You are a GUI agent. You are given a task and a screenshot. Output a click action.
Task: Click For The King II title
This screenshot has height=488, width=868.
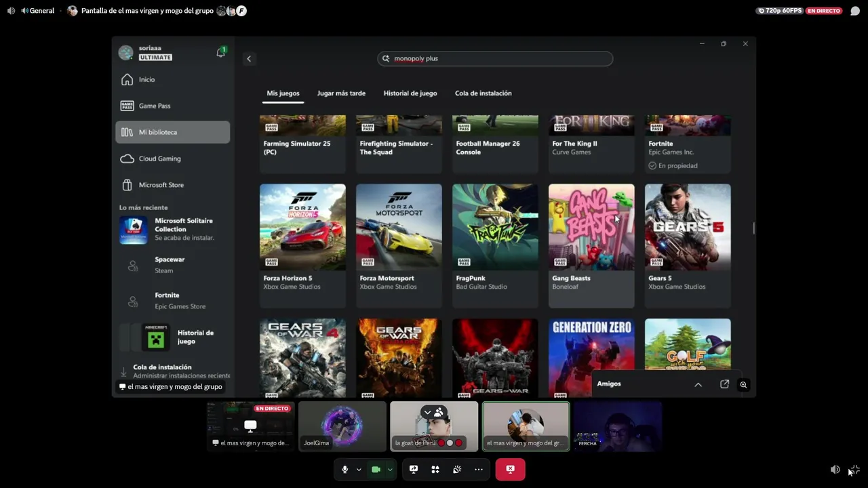point(574,144)
